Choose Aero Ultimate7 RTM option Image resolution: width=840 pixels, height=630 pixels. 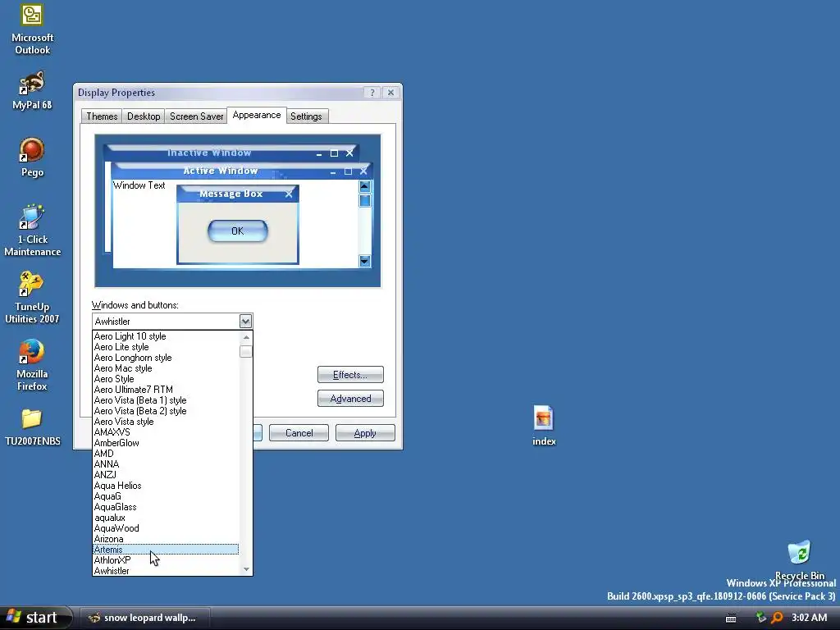(166, 390)
